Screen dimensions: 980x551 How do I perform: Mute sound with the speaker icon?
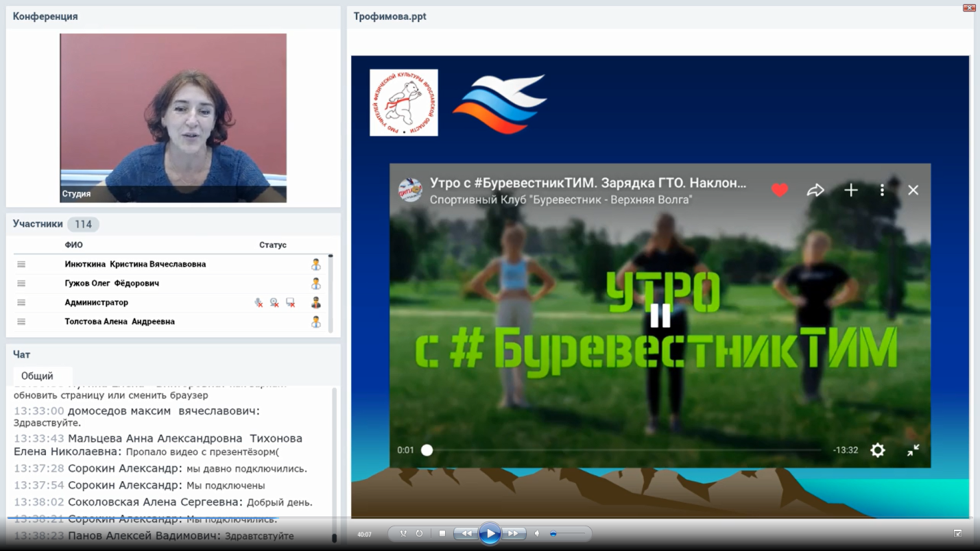pyautogui.click(x=537, y=533)
